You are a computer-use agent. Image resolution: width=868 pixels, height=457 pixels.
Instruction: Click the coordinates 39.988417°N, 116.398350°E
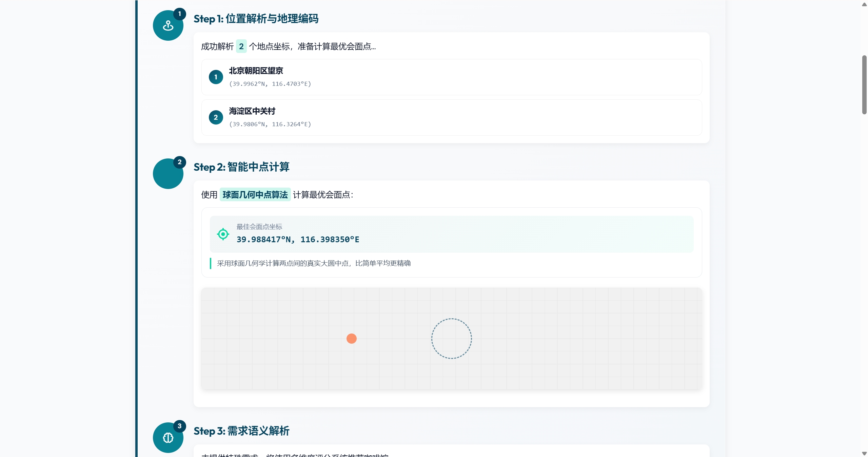click(x=298, y=240)
